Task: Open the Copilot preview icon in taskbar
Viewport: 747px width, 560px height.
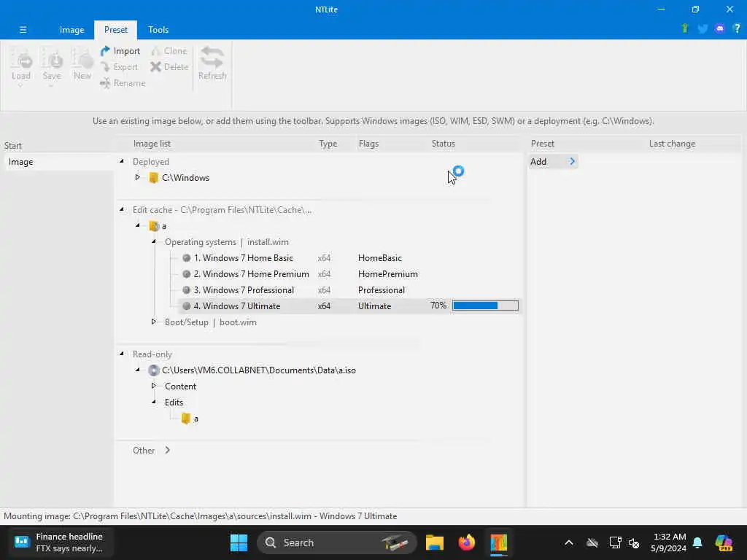Action: [x=724, y=542]
